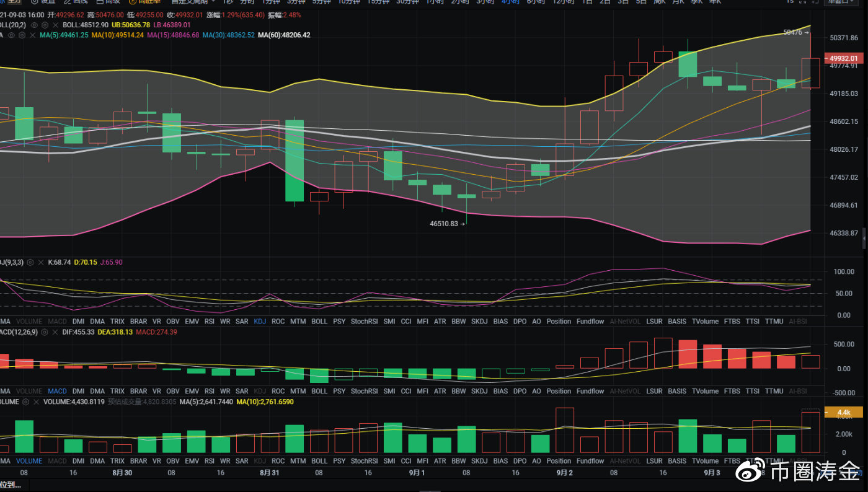Close the MA indicator with X icon
Image resolution: width=868 pixels, height=492 pixels.
click(32, 35)
